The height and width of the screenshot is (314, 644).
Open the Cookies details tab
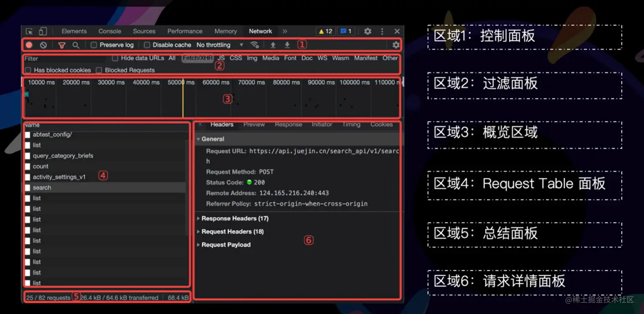coord(382,125)
